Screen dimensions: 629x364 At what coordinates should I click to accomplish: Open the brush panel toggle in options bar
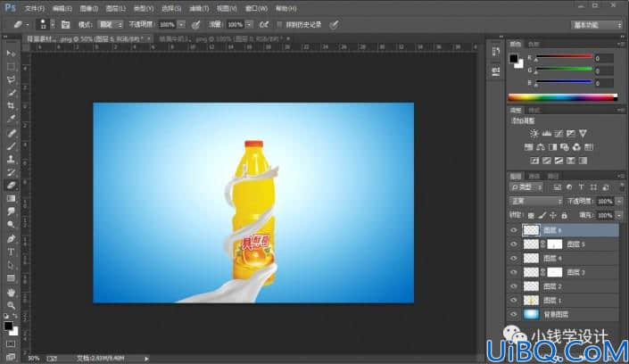pos(65,24)
